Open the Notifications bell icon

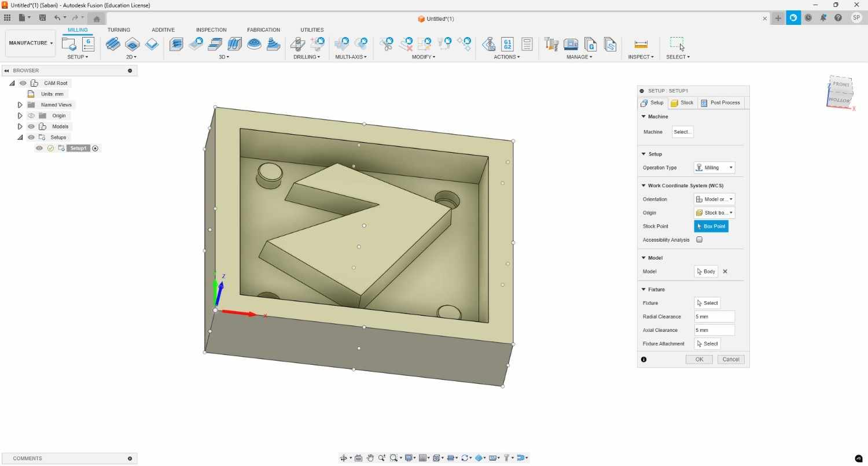823,18
